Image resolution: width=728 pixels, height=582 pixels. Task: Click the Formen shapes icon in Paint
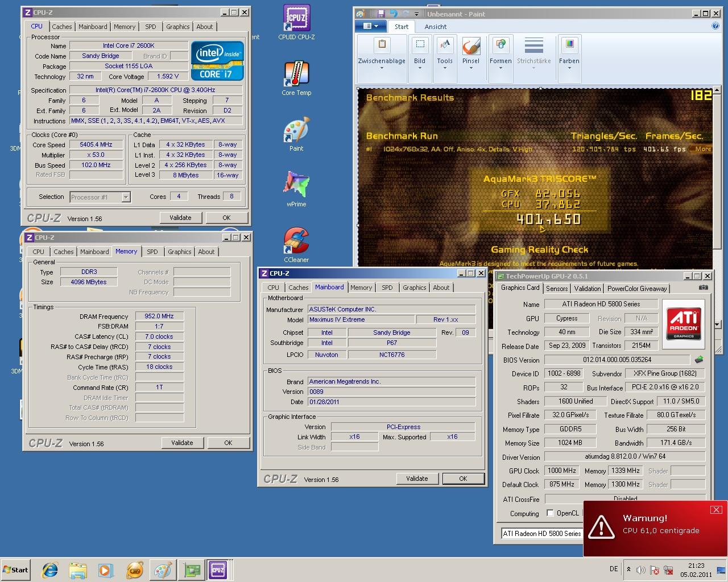[500, 44]
